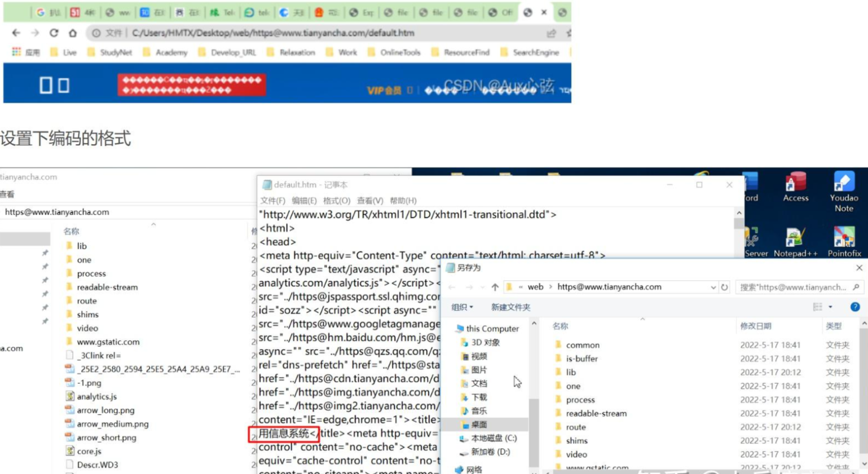Click the red banner on the web page

pyautogui.click(x=192, y=85)
